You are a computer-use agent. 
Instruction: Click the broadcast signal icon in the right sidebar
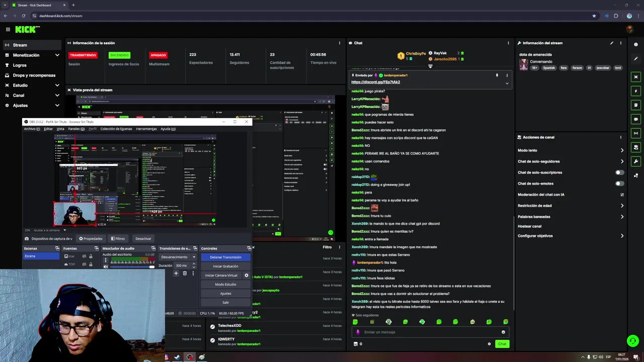pos(636,133)
